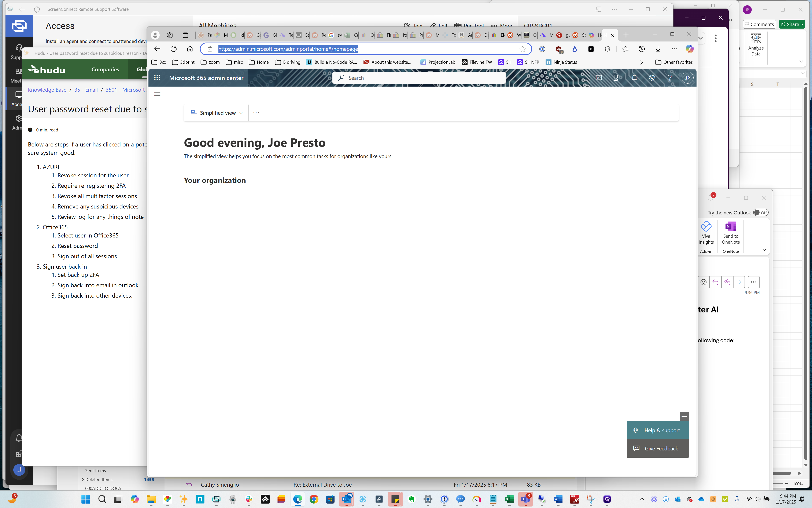Viewport: 812px width, 508px height.
Task: Open more options ellipsis beside Simplified view
Action: point(256,113)
